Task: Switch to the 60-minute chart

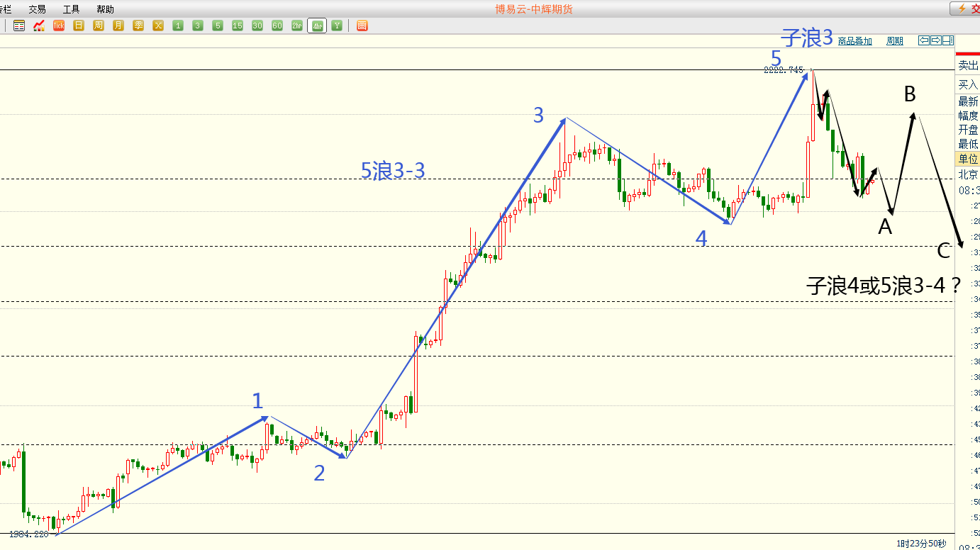Action: (x=277, y=26)
